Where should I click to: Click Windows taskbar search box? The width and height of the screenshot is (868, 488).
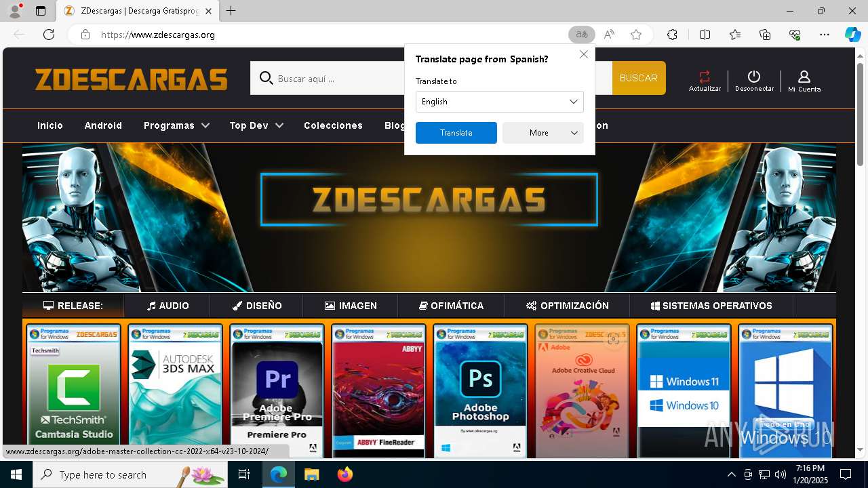point(131,474)
